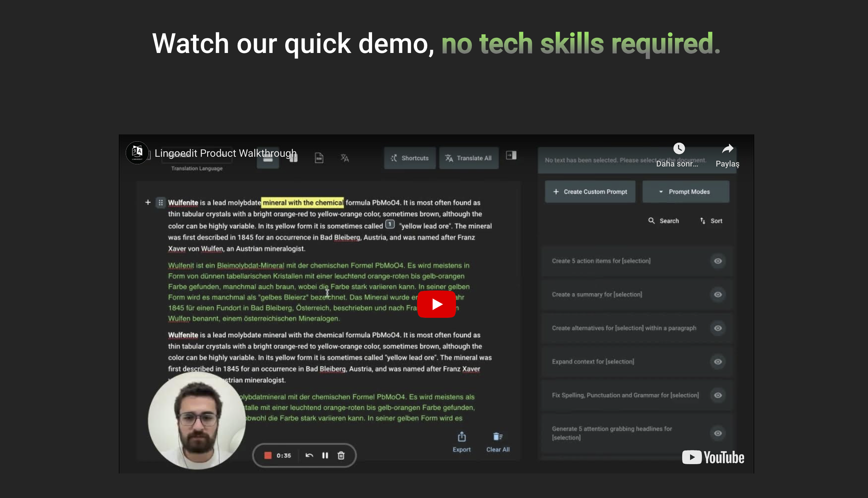
Task: Click the Clear All icon button
Action: click(x=498, y=442)
